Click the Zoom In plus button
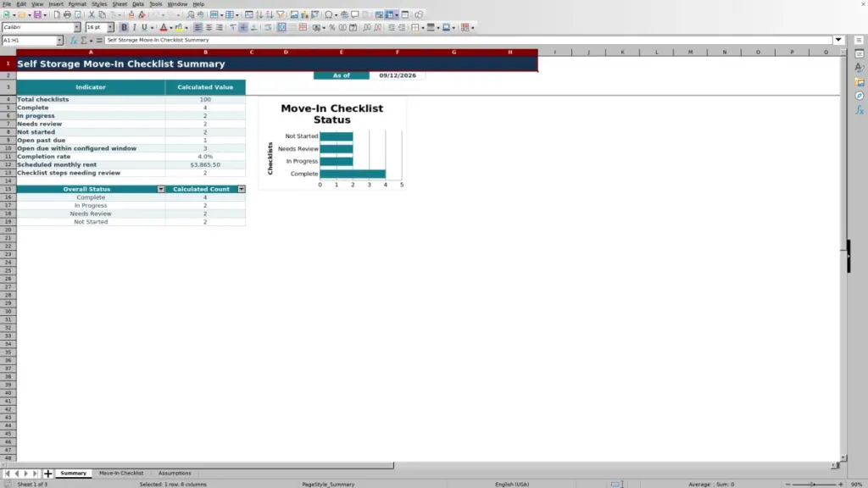868x488 pixels. click(840, 484)
